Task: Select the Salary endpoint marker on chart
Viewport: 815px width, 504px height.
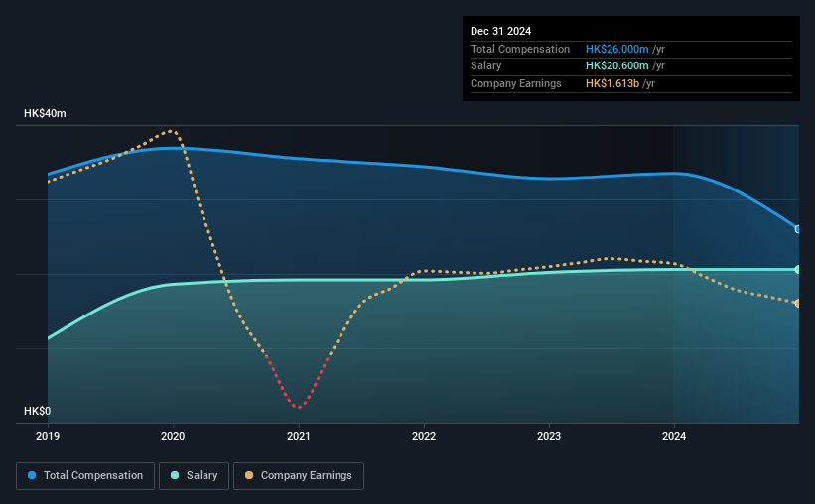Action: 798,269
